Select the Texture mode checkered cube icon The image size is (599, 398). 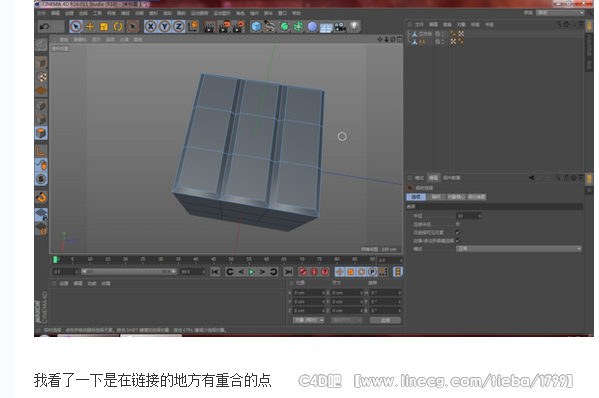point(41,77)
